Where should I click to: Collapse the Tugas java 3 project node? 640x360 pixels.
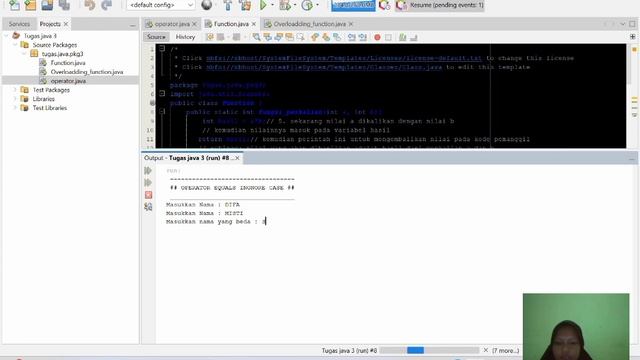point(6,36)
